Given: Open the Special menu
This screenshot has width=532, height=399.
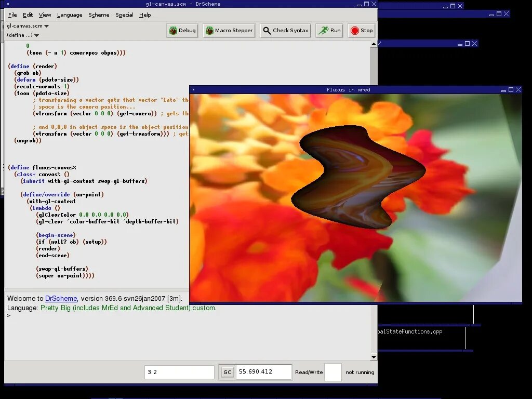Looking at the screenshot, I should coord(124,15).
